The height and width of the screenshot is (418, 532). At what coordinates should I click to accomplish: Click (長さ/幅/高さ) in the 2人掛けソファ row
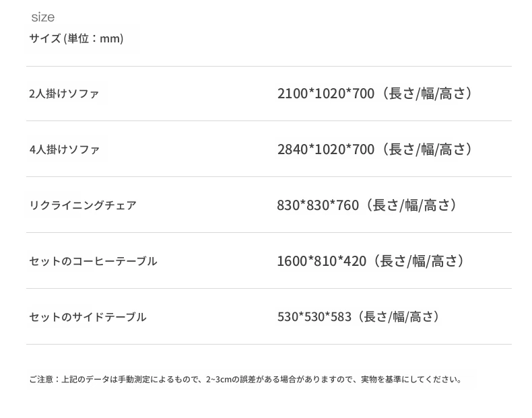pyautogui.click(x=427, y=94)
